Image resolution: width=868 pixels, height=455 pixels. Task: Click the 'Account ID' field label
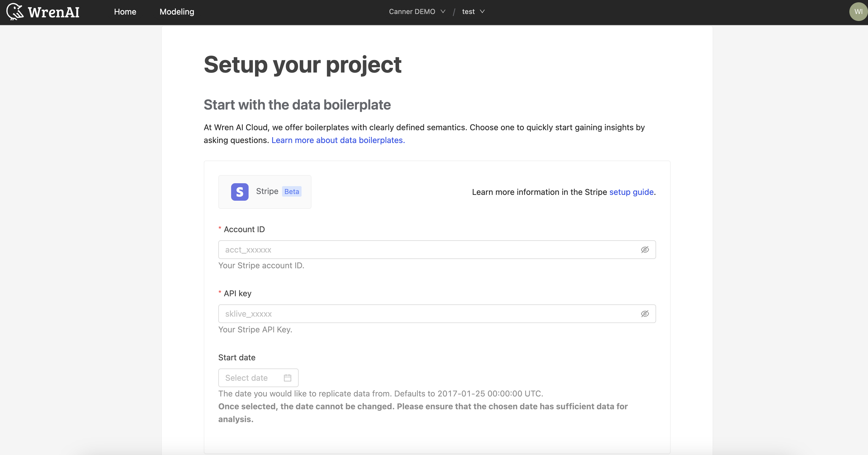(244, 229)
